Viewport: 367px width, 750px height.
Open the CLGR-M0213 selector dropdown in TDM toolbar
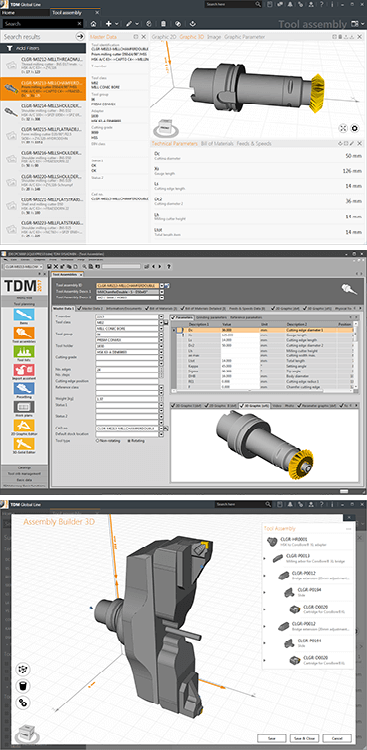point(42,266)
